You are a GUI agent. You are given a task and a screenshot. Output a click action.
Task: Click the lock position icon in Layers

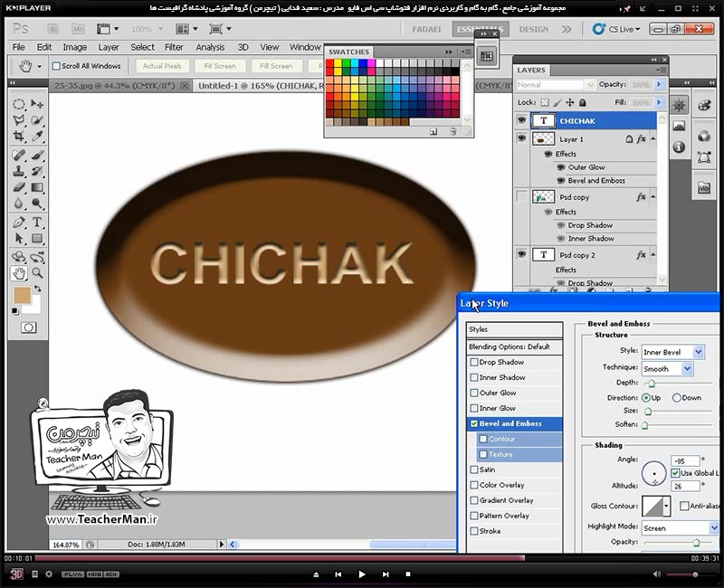coord(570,102)
